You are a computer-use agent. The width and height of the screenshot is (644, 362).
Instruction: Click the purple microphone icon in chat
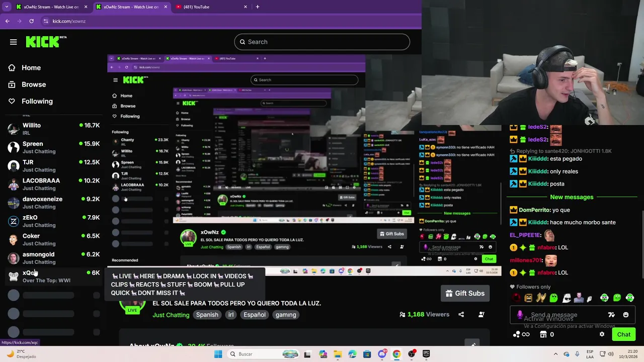point(520,315)
